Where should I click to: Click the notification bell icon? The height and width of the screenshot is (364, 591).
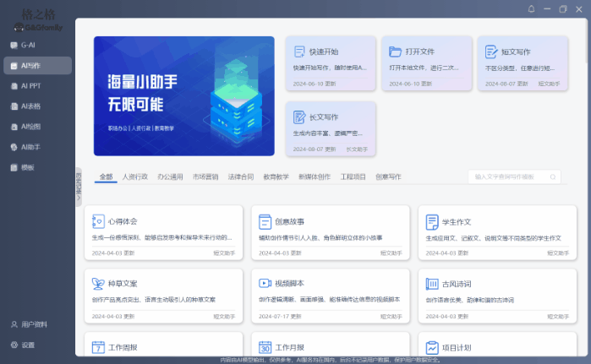531,8
